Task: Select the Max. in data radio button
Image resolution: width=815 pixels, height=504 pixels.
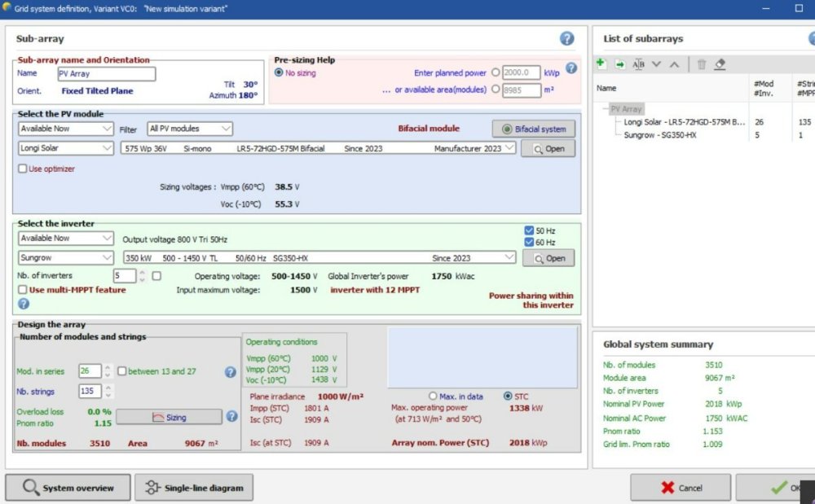Action: click(434, 397)
